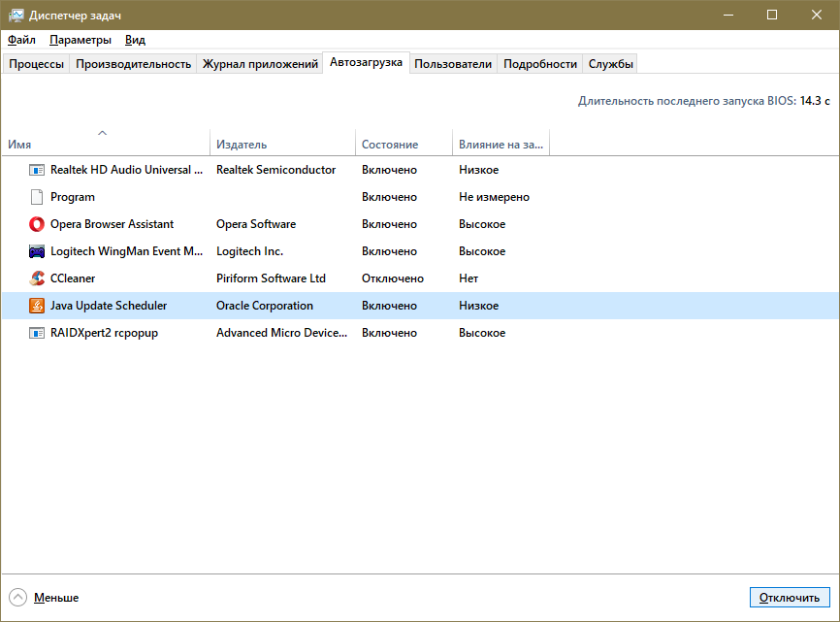Click the RAIDXpert2 rcpopup icon

37,333
